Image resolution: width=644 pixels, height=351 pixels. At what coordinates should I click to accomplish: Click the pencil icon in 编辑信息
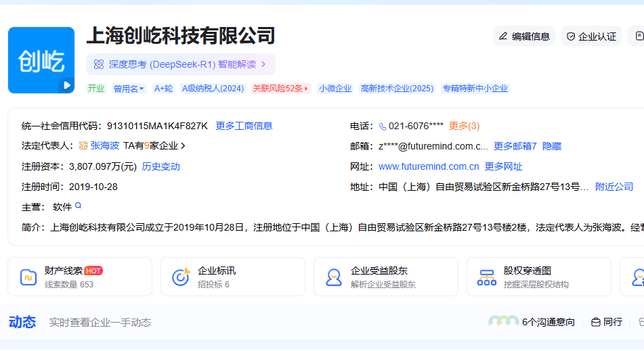click(x=503, y=36)
